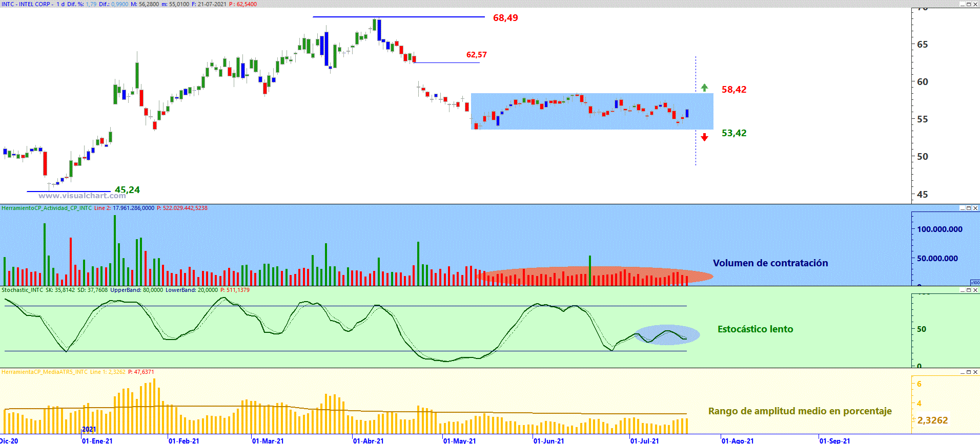Click the 01-Jul-21 date axis label

coord(645,440)
